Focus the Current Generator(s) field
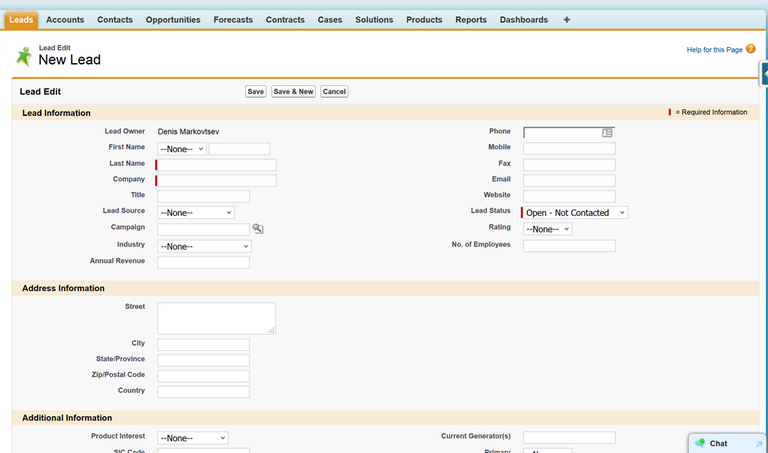Viewport: 768px width, 453px height. click(x=569, y=437)
